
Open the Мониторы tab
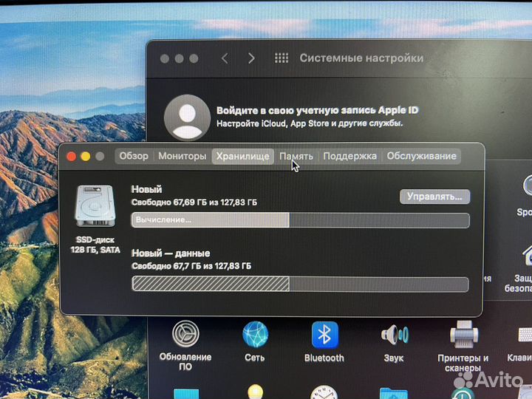point(183,157)
